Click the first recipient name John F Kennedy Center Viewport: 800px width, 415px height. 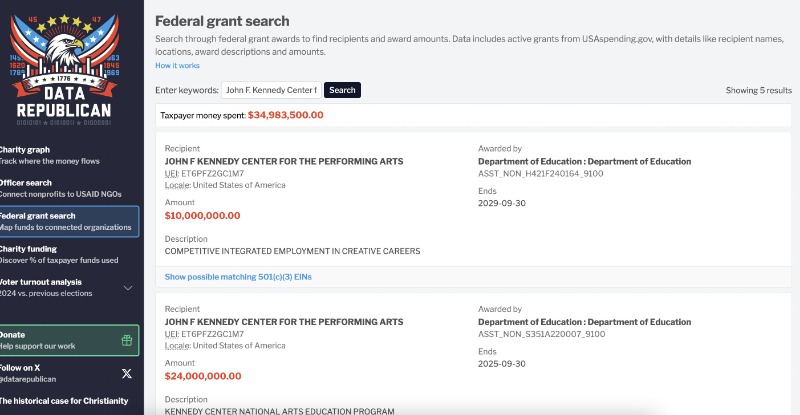click(284, 161)
